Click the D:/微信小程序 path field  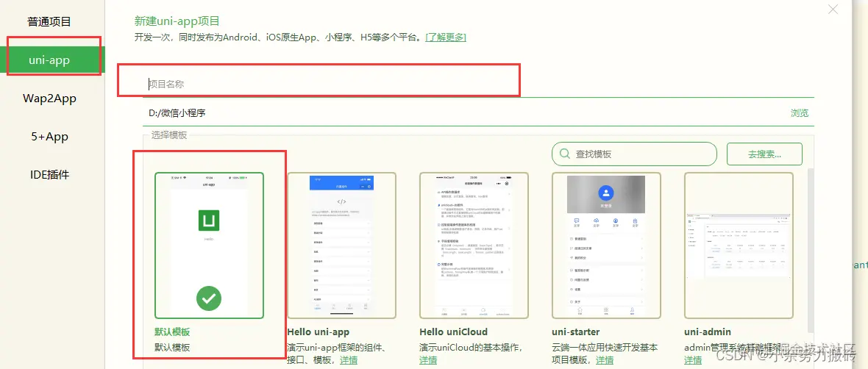pos(464,113)
